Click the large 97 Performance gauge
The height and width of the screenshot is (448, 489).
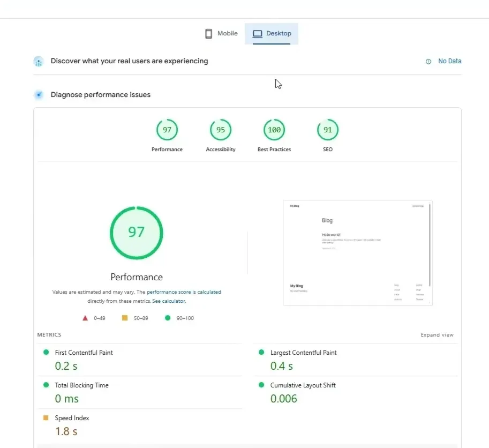tap(136, 233)
